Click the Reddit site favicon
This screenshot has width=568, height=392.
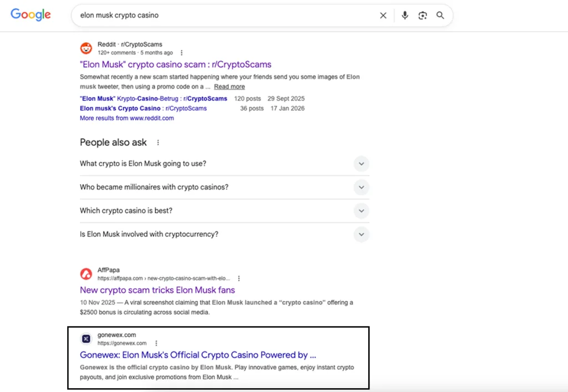click(86, 48)
